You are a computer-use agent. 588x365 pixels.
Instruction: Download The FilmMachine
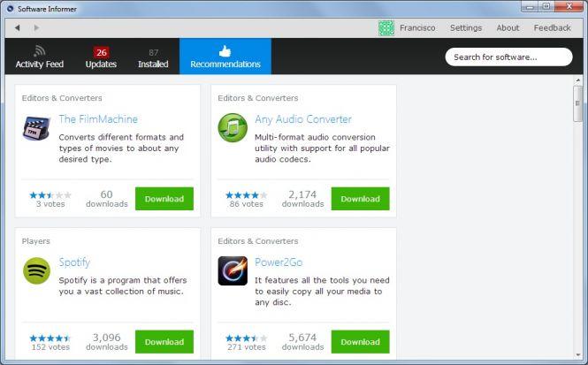[x=164, y=199]
